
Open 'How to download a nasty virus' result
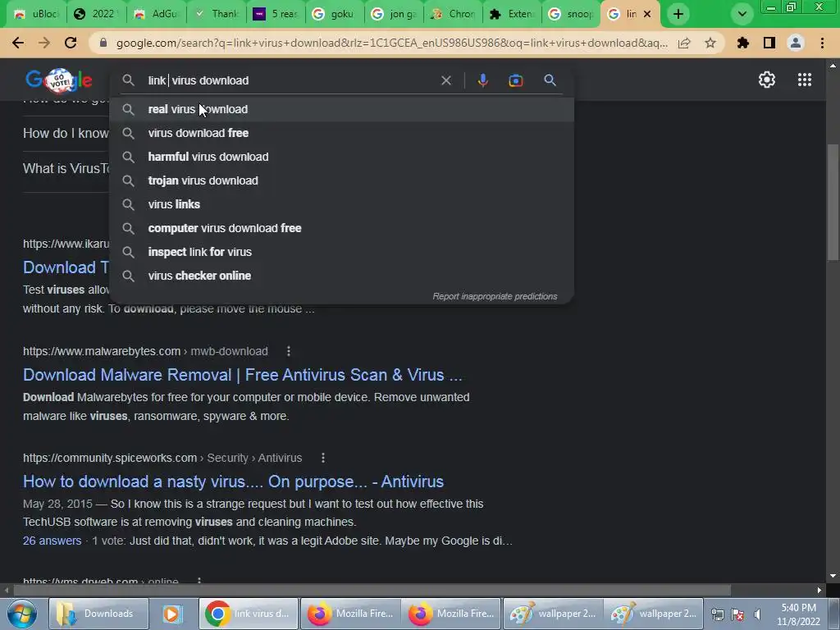click(x=233, y=482)
